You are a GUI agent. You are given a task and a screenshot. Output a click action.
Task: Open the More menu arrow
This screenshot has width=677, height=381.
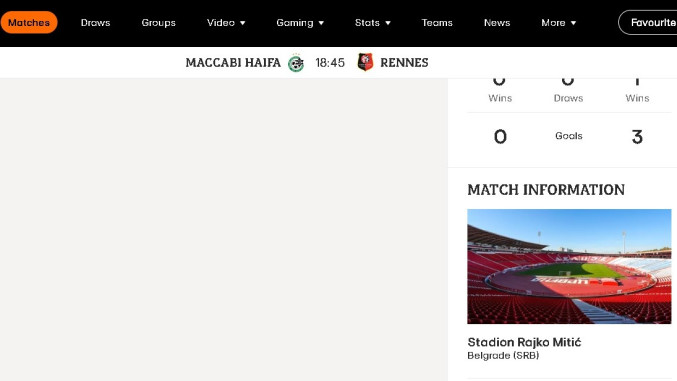point(573,23)
